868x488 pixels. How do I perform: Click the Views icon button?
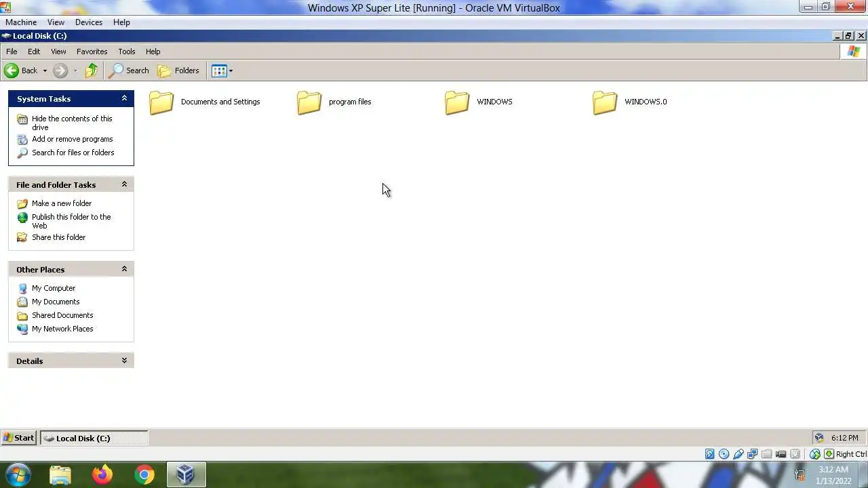tap(218, 70)
